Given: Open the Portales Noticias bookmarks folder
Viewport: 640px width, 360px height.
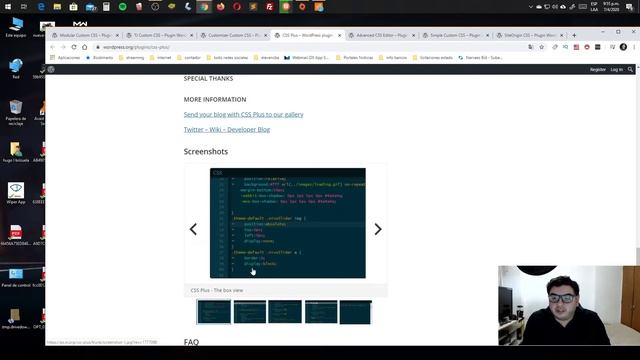Looking at the screenshot, I should (x=354, y=58).
